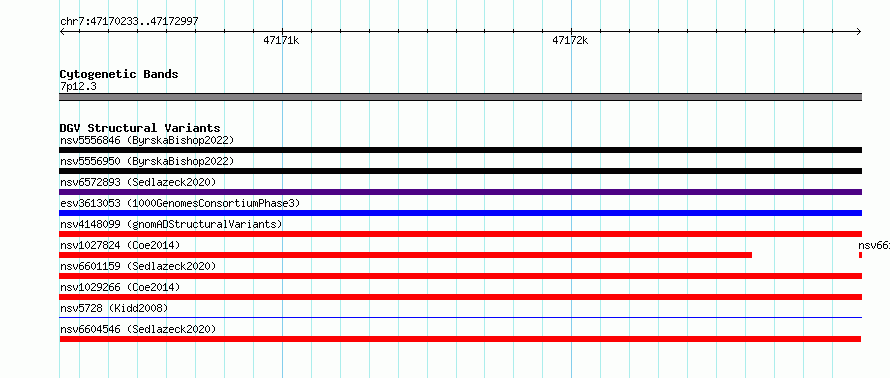Click the 7p12.3 band label
This screenshot has width=890, height=378.
pos(78,86)
